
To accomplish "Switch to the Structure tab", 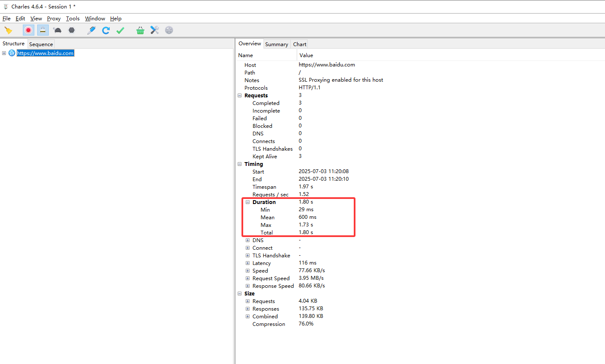I will (x=14, y=44).
